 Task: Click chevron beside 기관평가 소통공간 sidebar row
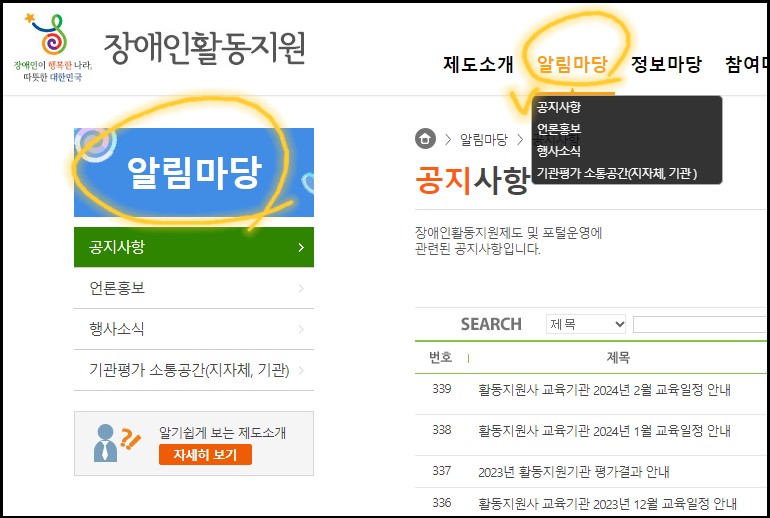pyautogui.click(x=301, y=370)
